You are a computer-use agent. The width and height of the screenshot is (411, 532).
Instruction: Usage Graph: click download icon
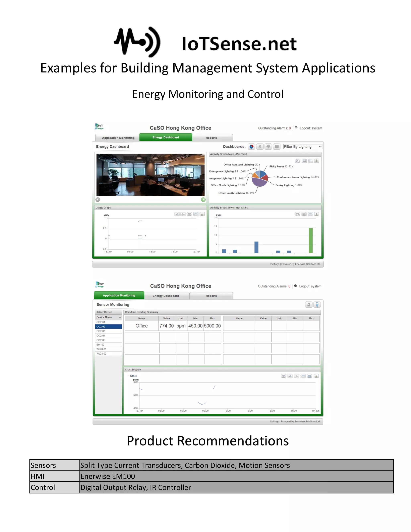pos(202,214)
